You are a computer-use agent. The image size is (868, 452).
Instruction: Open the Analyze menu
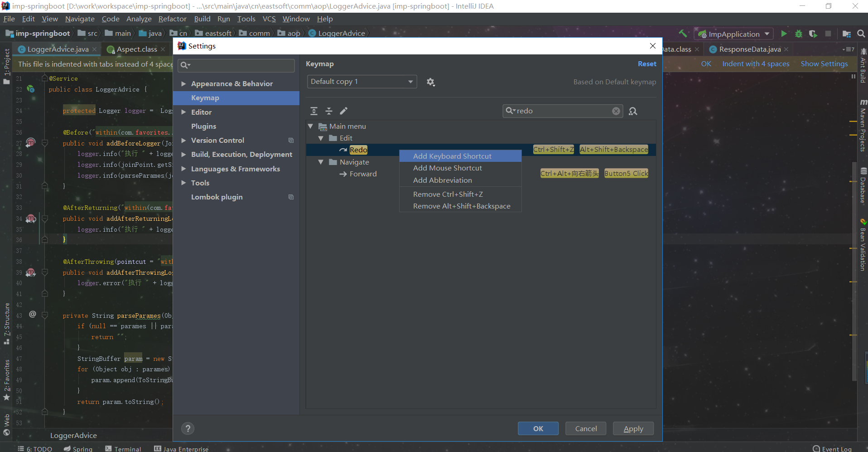click(139, 19)
